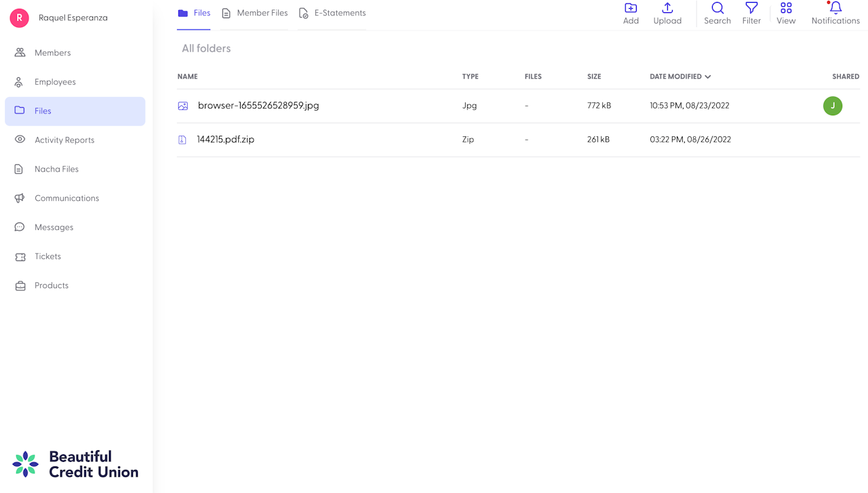Click the Raquel Esperanza profile avatar

tap(19, 18)
